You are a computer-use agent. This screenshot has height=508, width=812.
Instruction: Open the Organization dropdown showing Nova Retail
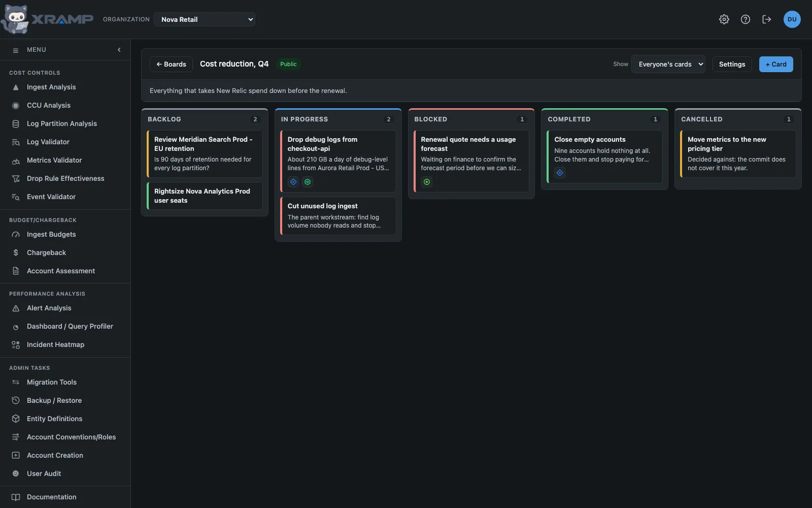[x=205, y=19]
